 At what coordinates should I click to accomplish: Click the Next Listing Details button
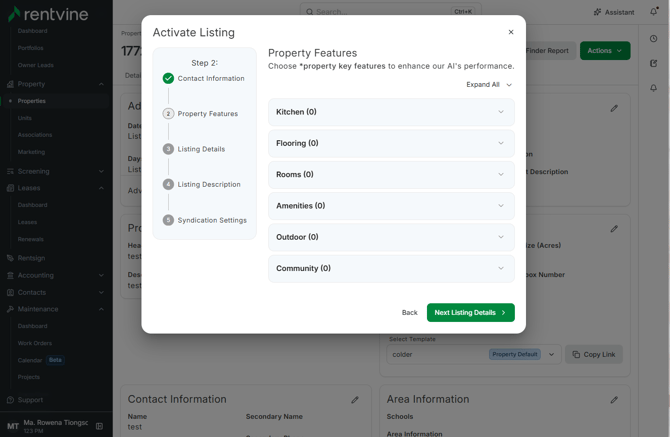[x=470, y=313]
